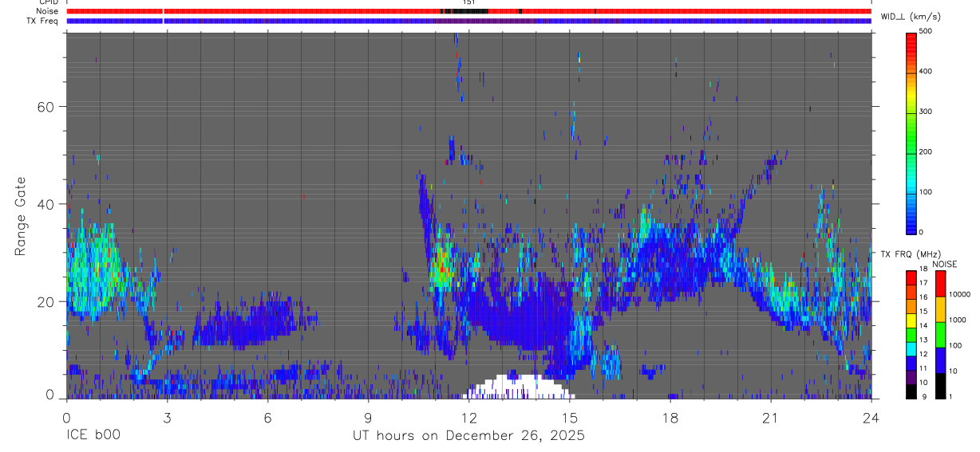Click the "300" value on WID colorbar
Viewport: 980px width, 452px height.
pyautogui.click(x=927, y=112)
